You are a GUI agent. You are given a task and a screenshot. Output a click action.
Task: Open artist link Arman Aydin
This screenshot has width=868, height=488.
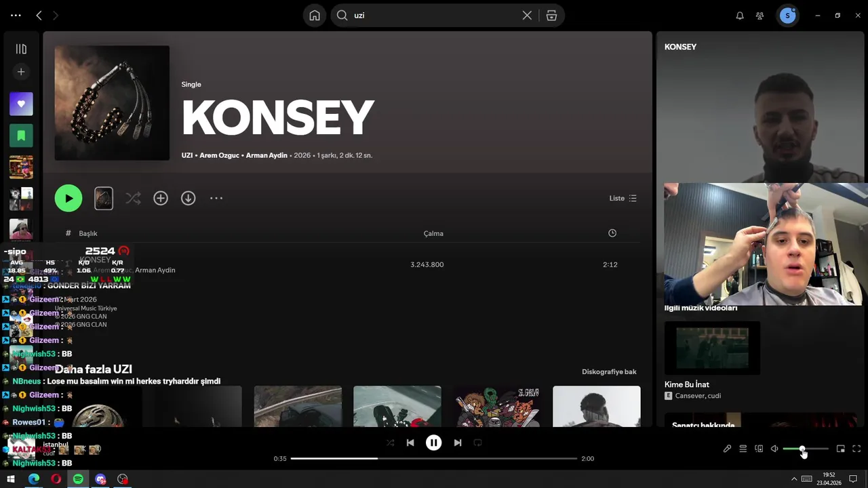tap(267, 155)
